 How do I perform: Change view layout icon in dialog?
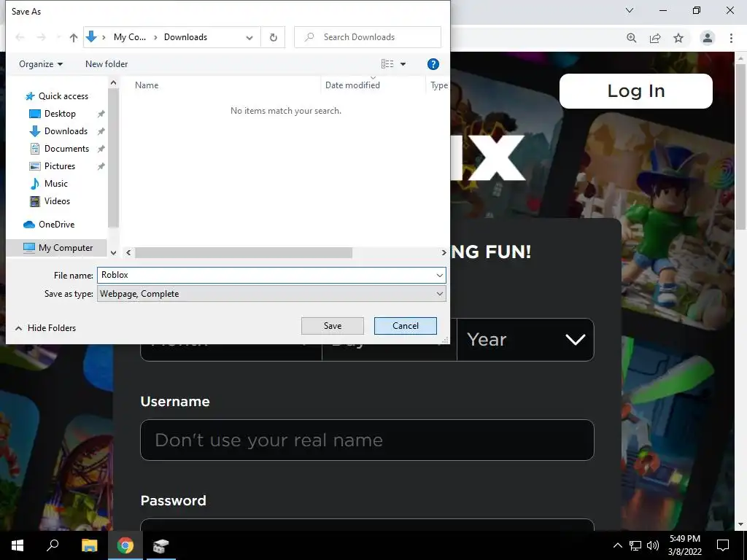click(x=387, y=64)
